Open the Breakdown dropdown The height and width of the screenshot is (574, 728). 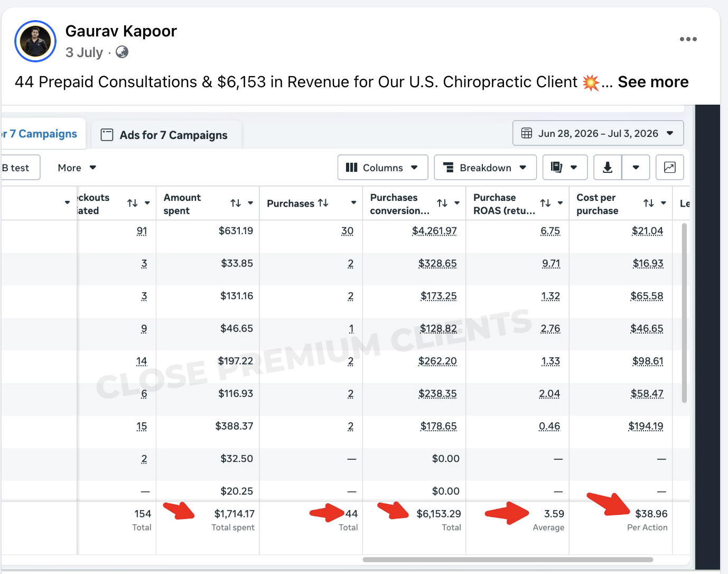[485, 168]
